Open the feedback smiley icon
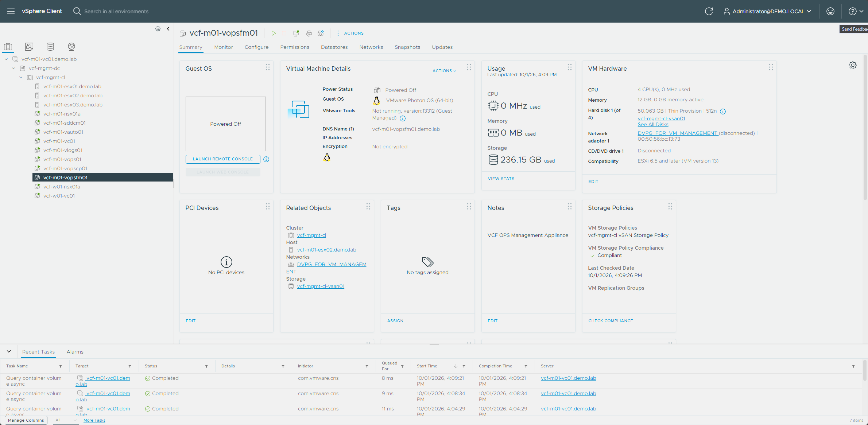This screenshot has width=868, height=425. [830, 11]
